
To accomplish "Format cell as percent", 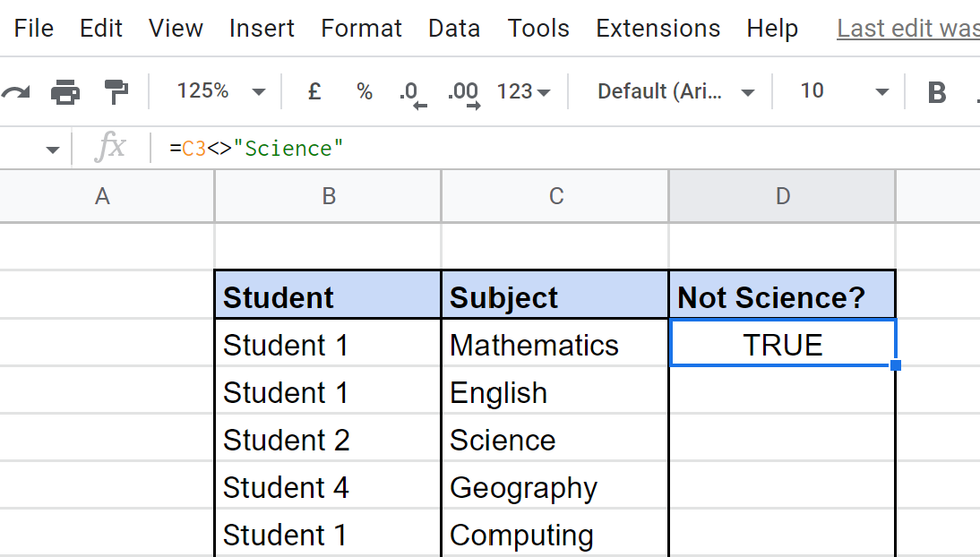I will click(365, 90).
